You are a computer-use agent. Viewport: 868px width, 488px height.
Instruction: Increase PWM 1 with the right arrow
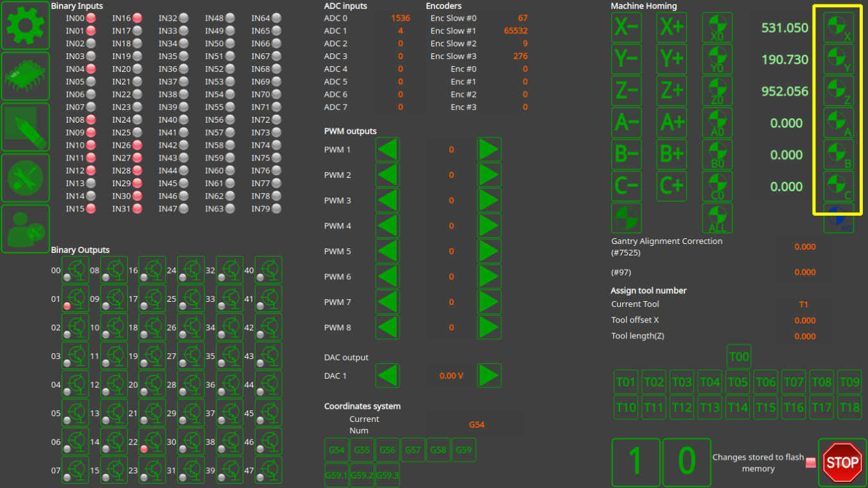pos(489,150)
